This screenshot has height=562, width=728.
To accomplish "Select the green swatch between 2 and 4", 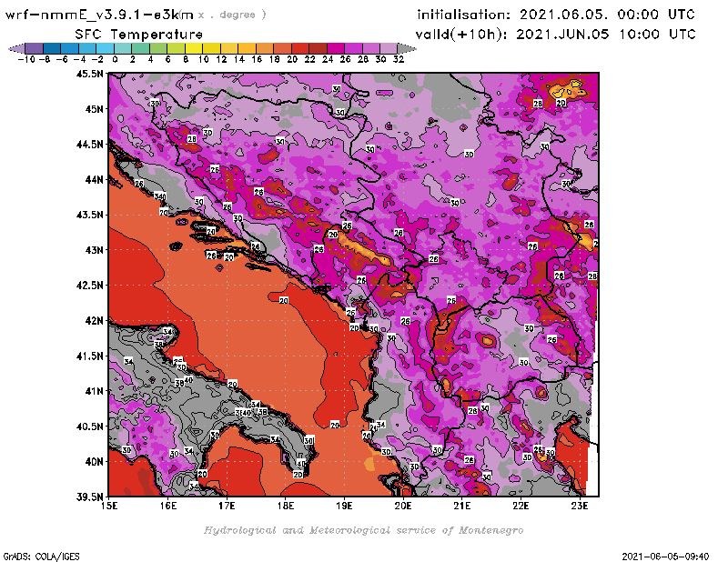I will click(140, 48).
